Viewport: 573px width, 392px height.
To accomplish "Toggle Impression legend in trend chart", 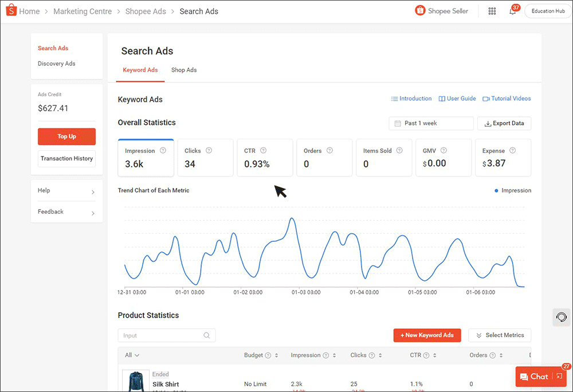I will [513, 190].
